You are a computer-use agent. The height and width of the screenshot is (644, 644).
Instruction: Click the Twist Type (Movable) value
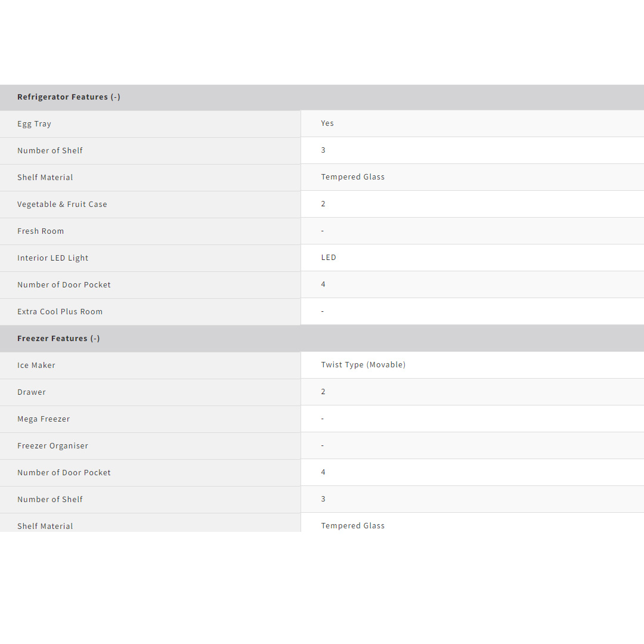363,365
